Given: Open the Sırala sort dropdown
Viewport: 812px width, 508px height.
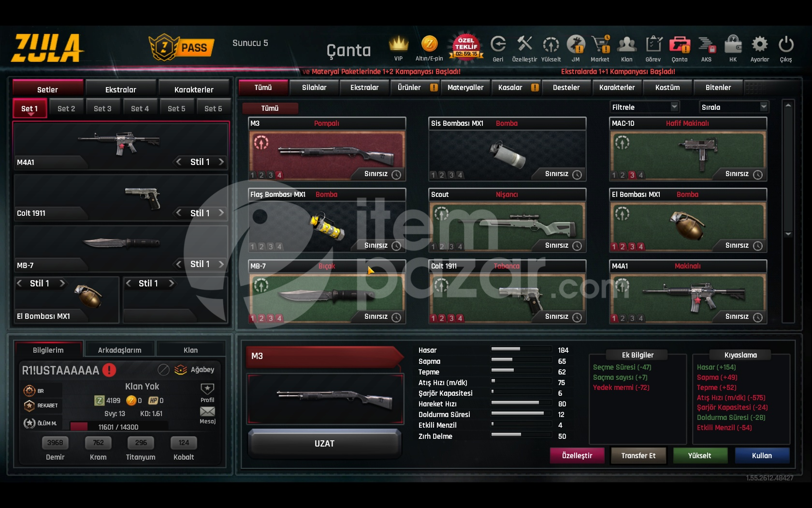Looking at the screenshot, I should [x=734, y=107].
